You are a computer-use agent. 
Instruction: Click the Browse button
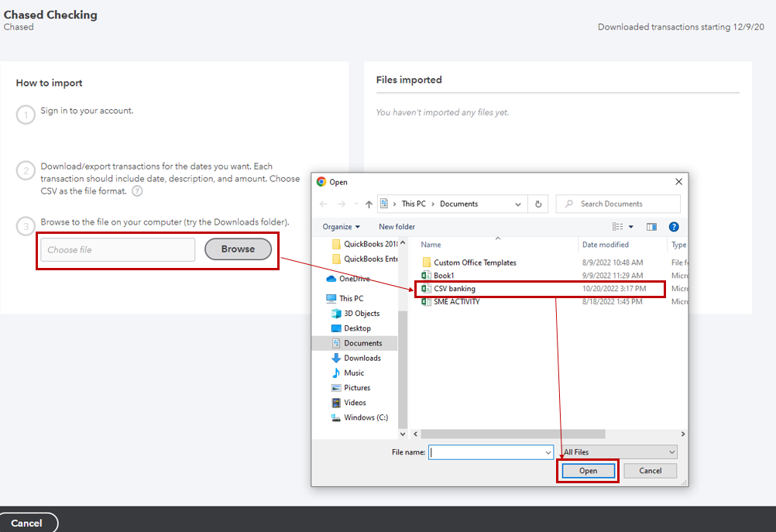(x=238, y=249)
